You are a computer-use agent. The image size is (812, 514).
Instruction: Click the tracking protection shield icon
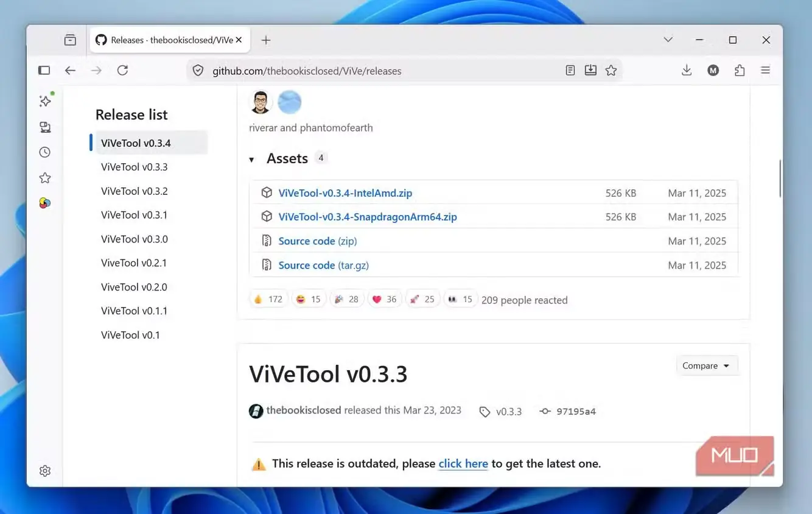198,71
